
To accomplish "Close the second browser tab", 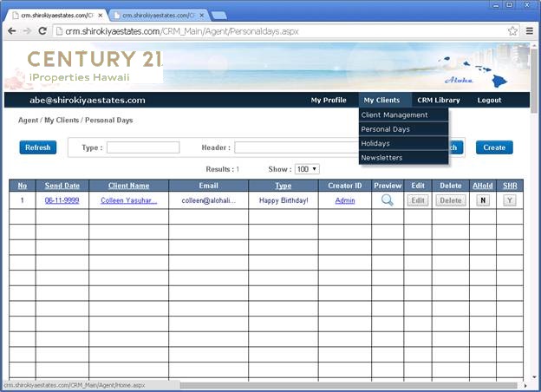I will (x=202, y=16).
